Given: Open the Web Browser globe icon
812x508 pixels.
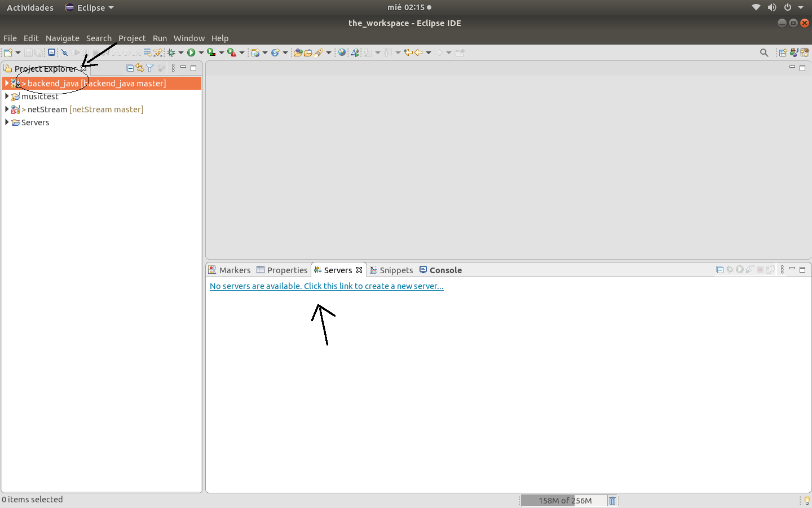Looking at the screenshot, I should click(342, 52).
